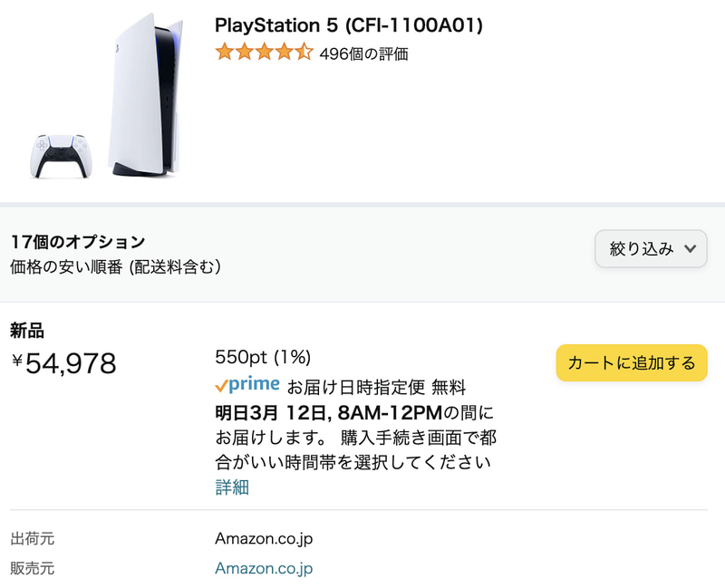Click the PlayStation 5 console image
The width and height of the screenshot is (725, 588).
147,95
